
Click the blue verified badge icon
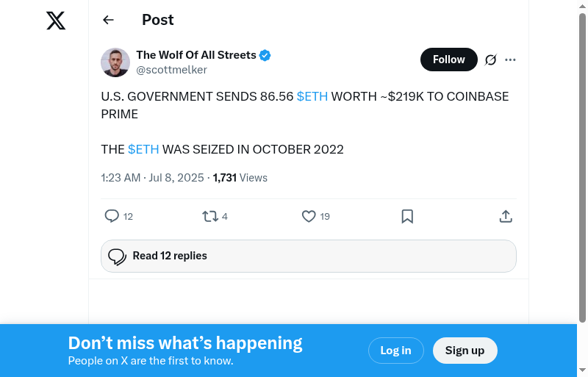tap(265, 55)
